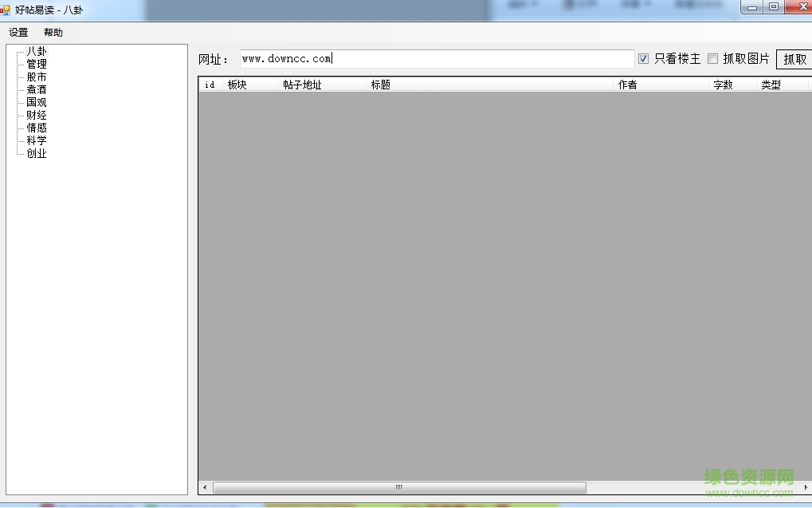Screen dimensions: 812x508
Task: Click the 作者 column header
Action: 629,85
